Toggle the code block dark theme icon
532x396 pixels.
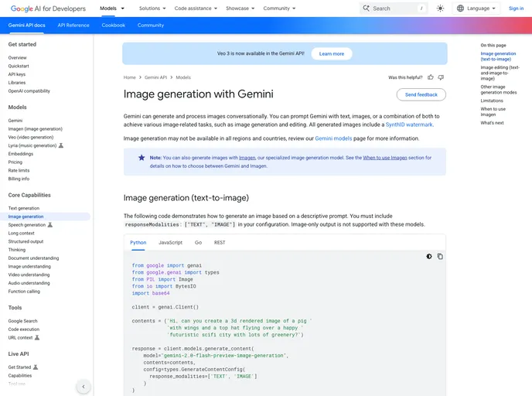point(429,256)
